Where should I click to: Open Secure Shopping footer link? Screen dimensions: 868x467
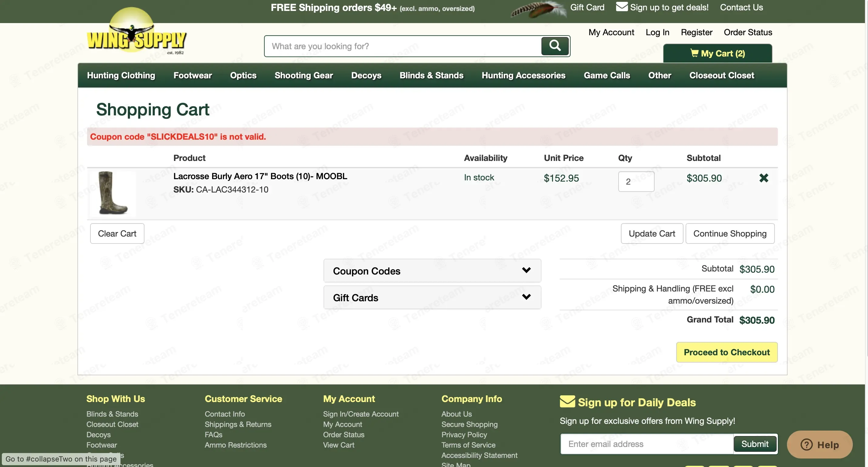click(x=470, y=424)
